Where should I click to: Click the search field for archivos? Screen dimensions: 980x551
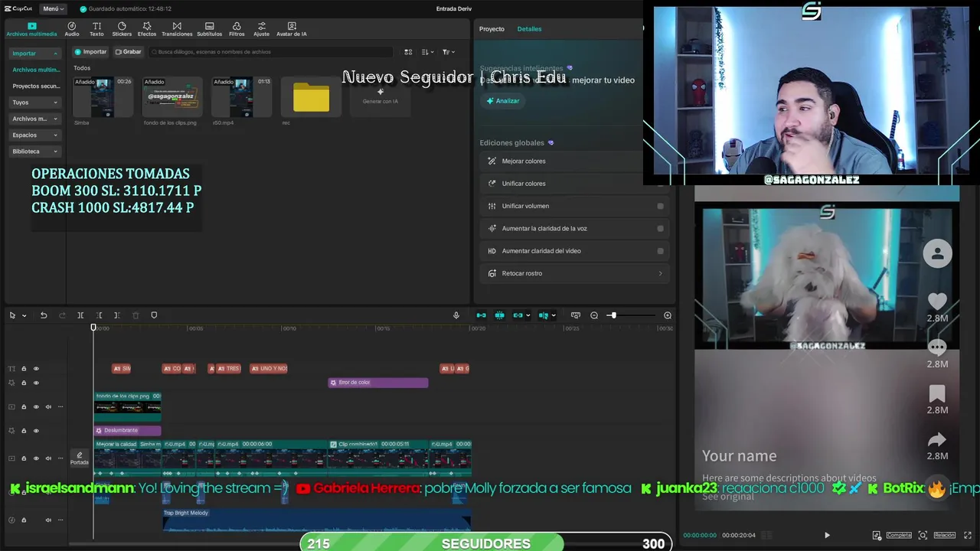tap(272, 52)
